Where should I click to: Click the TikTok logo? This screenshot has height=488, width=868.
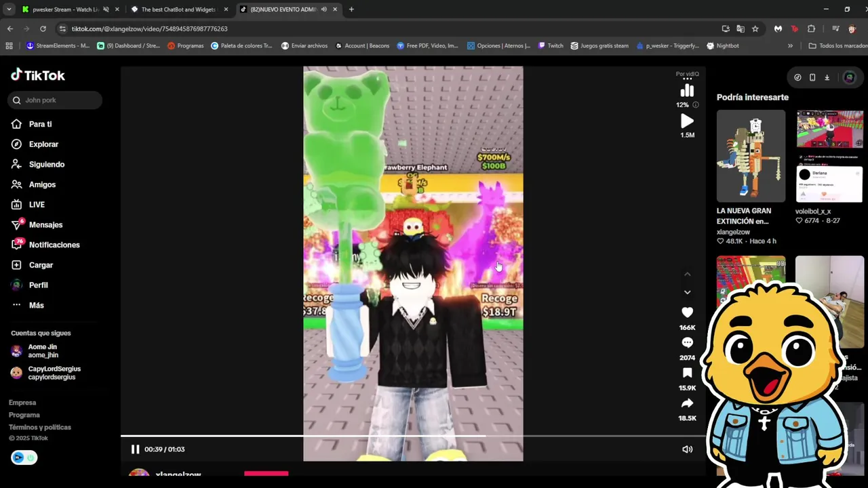(38, 75)
